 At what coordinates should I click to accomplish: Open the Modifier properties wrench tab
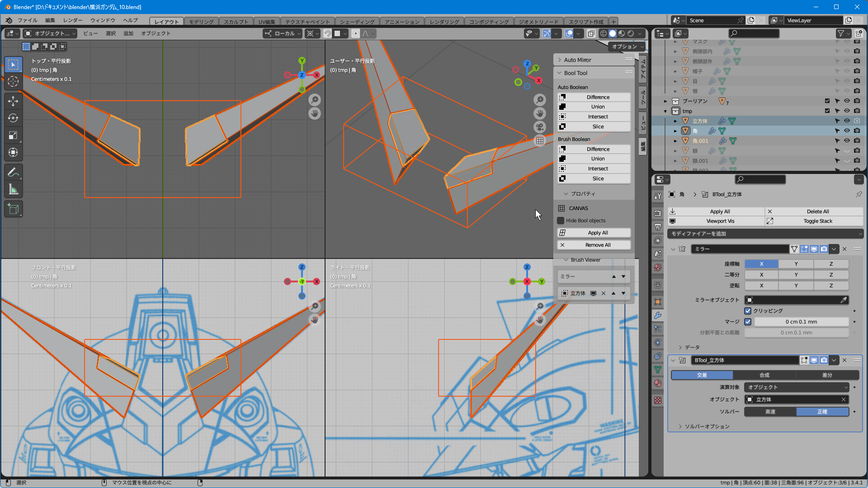(x=658, y=315)
